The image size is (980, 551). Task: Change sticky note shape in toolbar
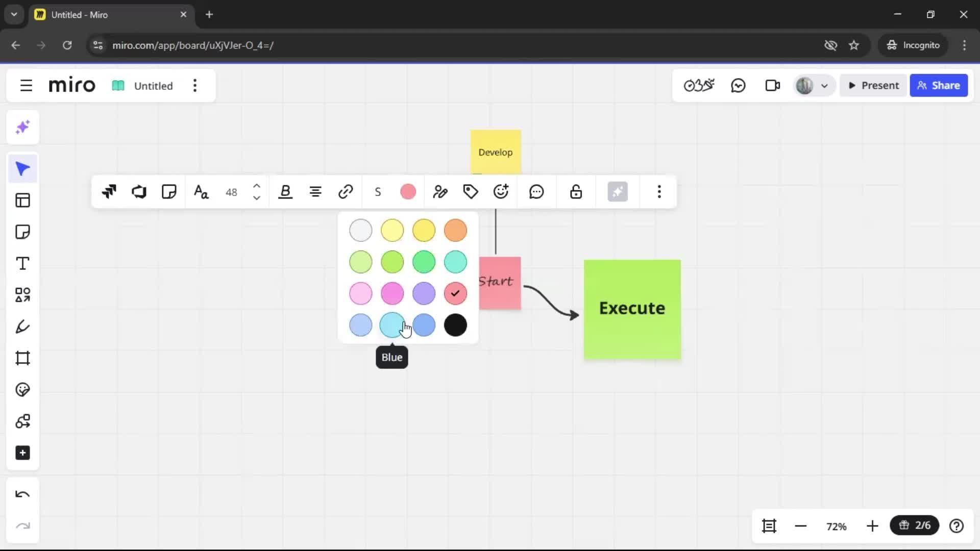(169, 192)
